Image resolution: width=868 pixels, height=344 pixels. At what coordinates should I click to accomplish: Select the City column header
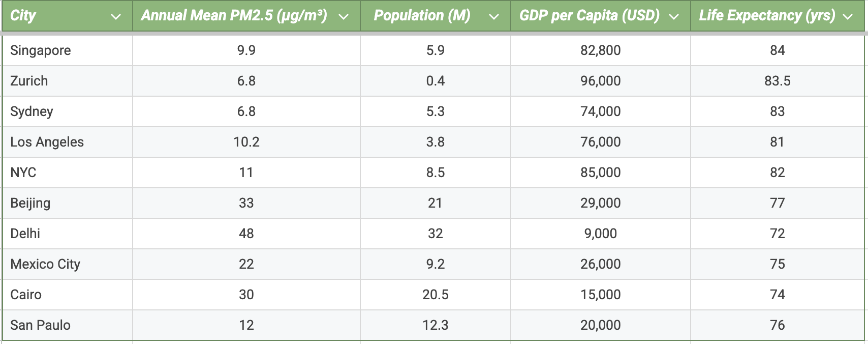[23, 16]
